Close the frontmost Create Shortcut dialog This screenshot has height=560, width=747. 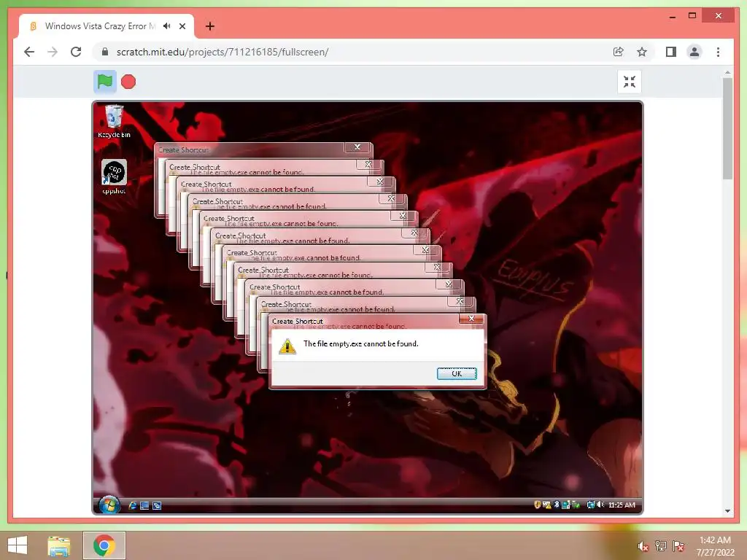point(472,319)
